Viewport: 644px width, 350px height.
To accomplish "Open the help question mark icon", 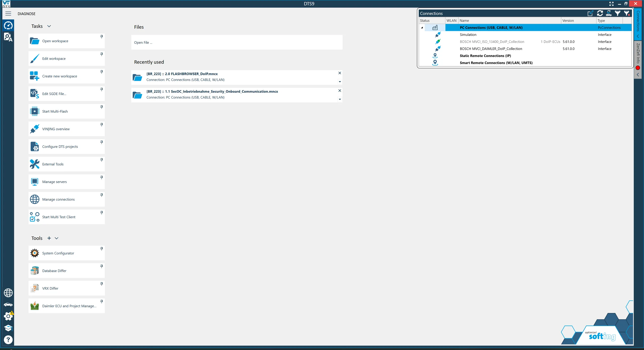I will [8, 340].
